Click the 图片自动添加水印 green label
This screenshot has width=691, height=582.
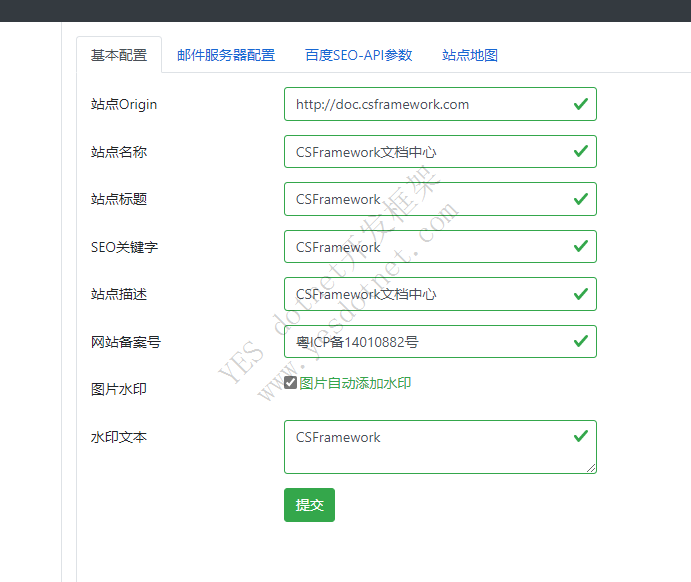pos(355,383)
